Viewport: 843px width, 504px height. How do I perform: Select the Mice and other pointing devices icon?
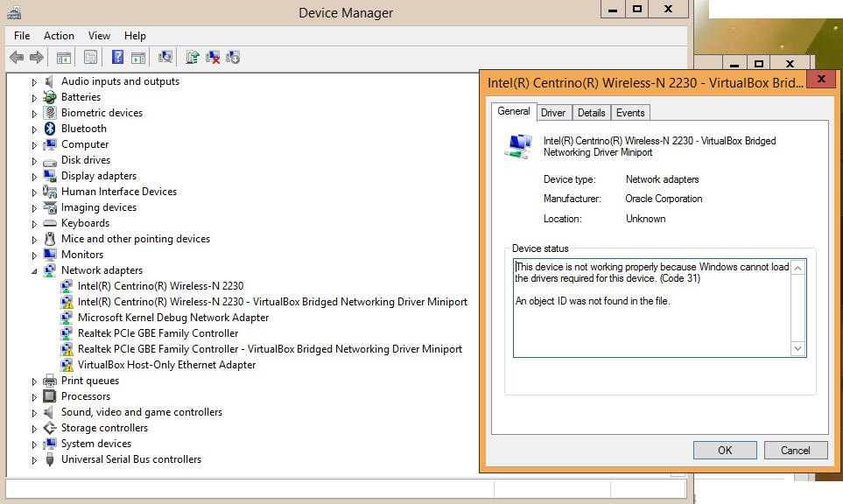tap(50, 239)
